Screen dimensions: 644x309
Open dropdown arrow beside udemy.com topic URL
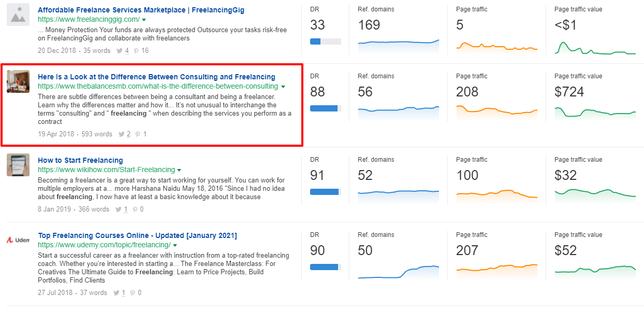[175, 245]
